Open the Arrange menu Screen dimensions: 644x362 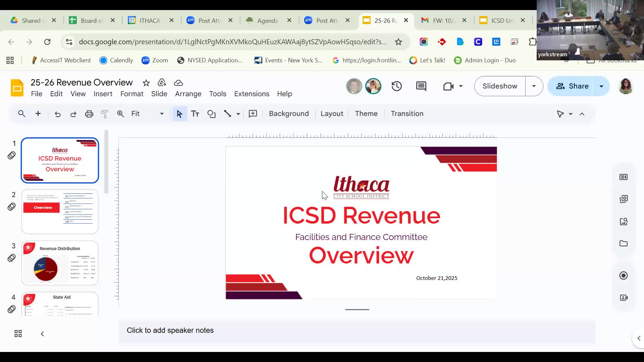pos(188,94)
